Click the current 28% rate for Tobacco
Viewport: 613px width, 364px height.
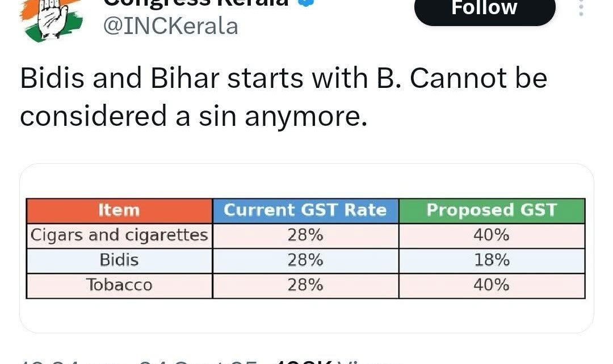pos(305,285)
